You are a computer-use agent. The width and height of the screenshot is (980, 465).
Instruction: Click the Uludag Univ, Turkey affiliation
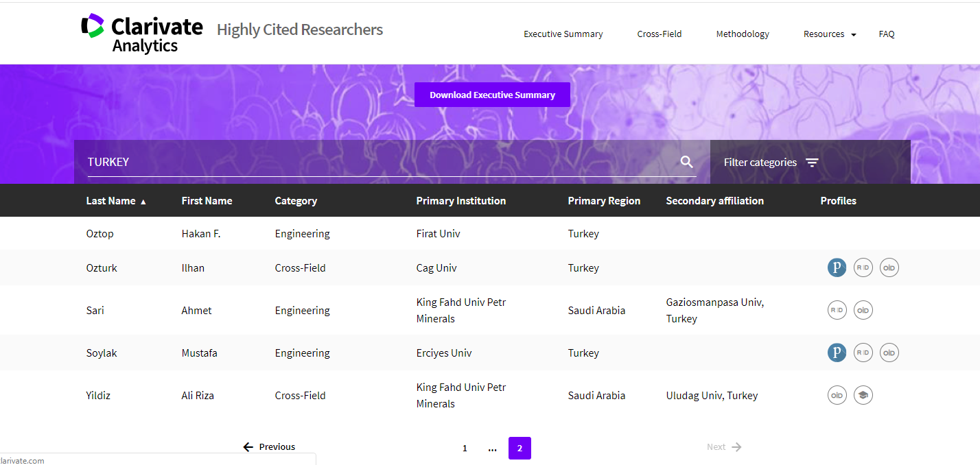[712, 395]
